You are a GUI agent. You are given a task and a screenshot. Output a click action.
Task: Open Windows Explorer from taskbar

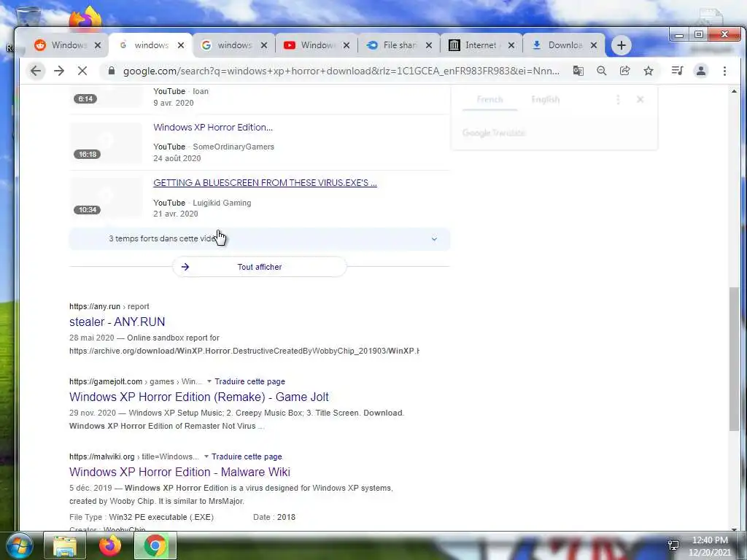(64, 545)
